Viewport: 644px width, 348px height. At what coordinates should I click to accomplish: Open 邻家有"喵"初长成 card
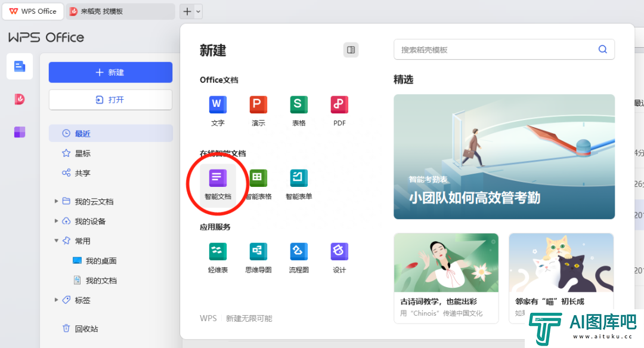coord(561,279)
